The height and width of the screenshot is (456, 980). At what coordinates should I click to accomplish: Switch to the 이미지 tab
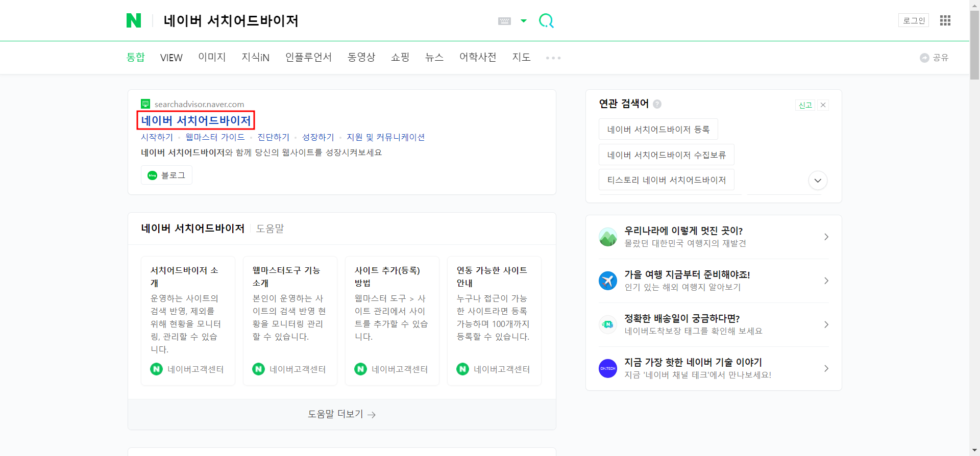[212, 57]
